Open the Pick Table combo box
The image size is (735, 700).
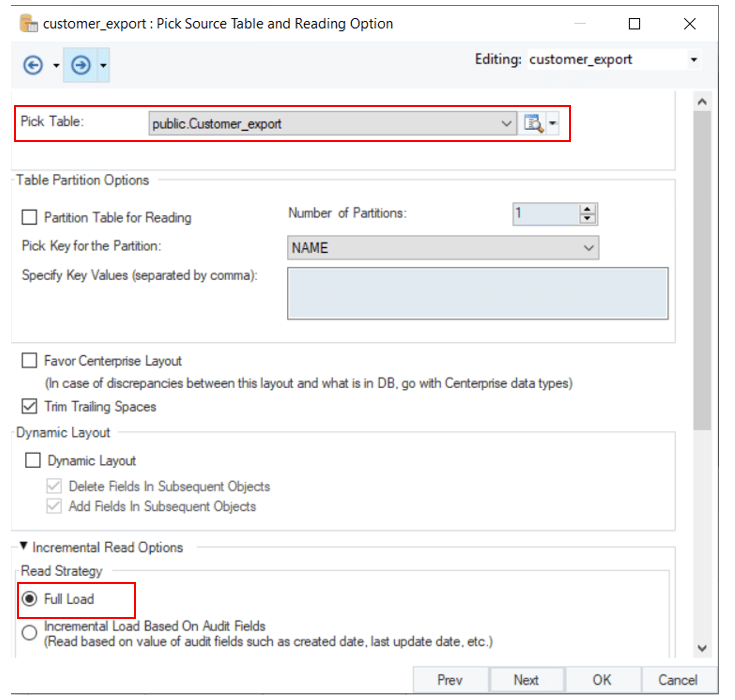tap(332, 124)
